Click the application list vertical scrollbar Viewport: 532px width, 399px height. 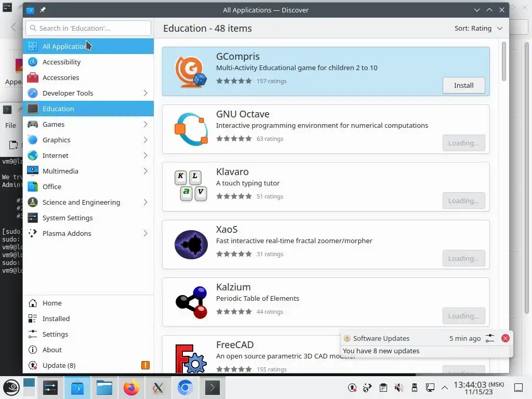(504, 61)
